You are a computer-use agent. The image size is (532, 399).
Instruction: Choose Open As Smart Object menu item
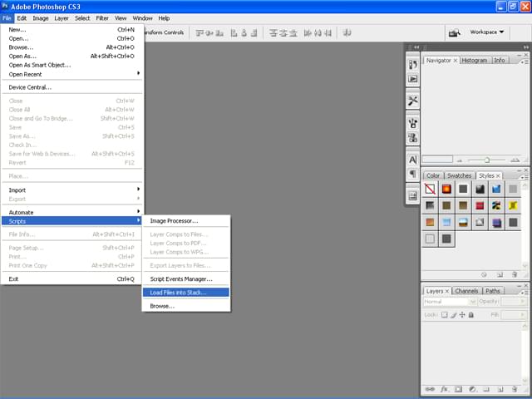click(x=72, y=65)
